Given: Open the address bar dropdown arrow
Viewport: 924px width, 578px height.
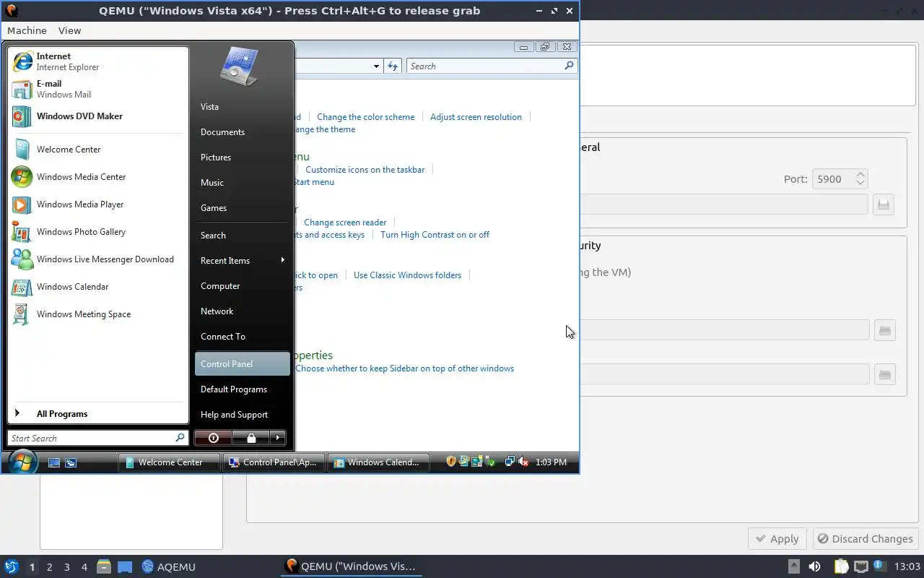Looking at the screenshot, I should [376, 66].
